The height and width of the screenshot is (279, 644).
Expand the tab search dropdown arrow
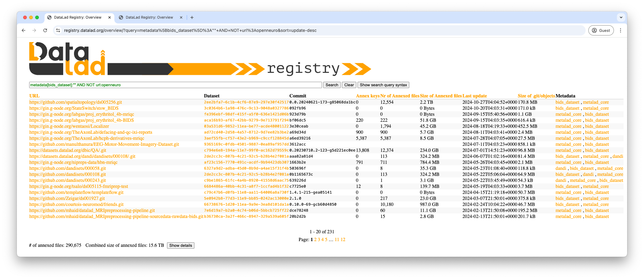(x=621, y=17)
